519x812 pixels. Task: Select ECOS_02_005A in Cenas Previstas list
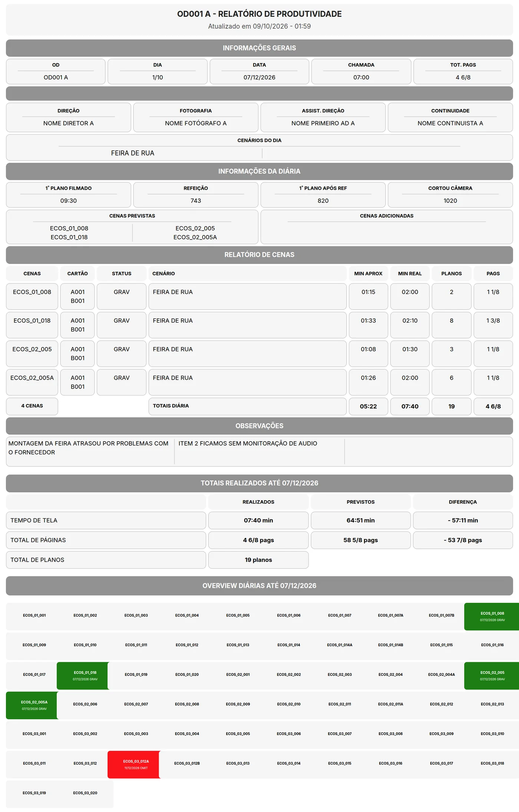point(195,237)
